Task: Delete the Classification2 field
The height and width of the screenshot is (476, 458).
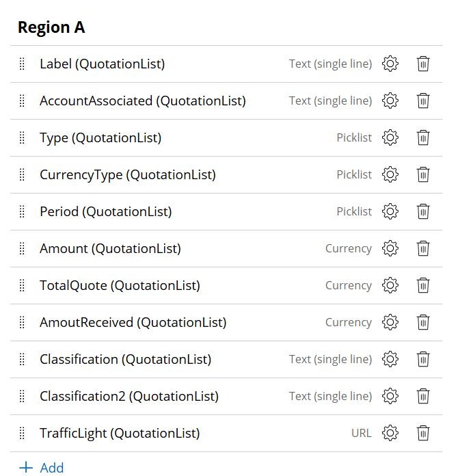Action: [x=423, y=396]
